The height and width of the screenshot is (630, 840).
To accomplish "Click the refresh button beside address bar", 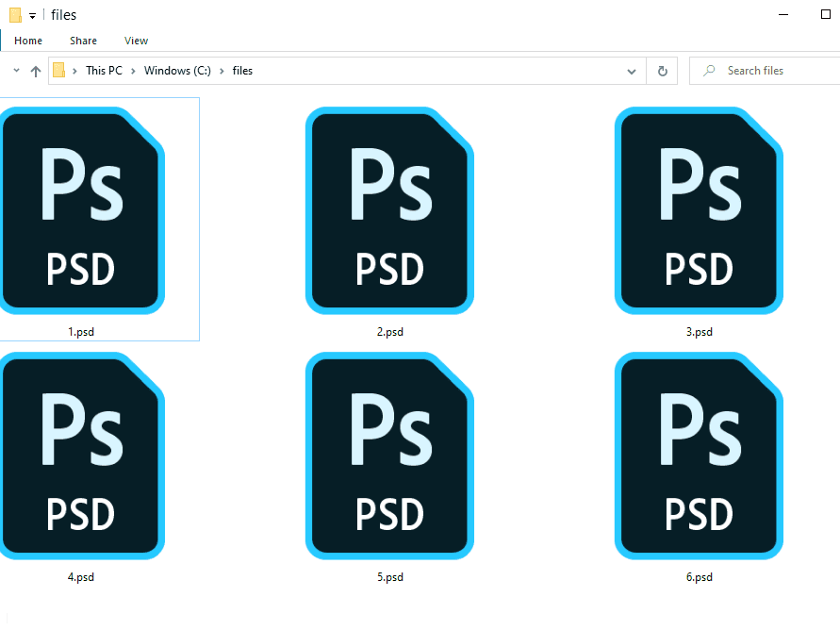I will pos(662,71).
